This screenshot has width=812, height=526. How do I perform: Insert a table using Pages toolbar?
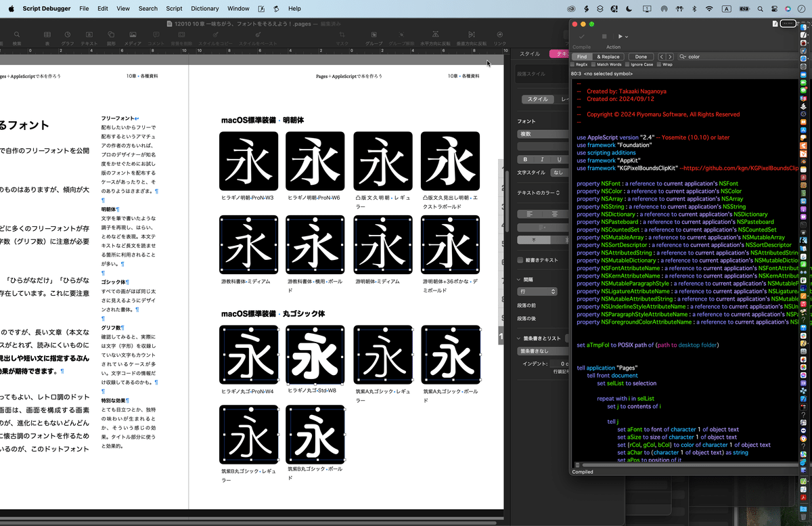(x=47, y=34)
